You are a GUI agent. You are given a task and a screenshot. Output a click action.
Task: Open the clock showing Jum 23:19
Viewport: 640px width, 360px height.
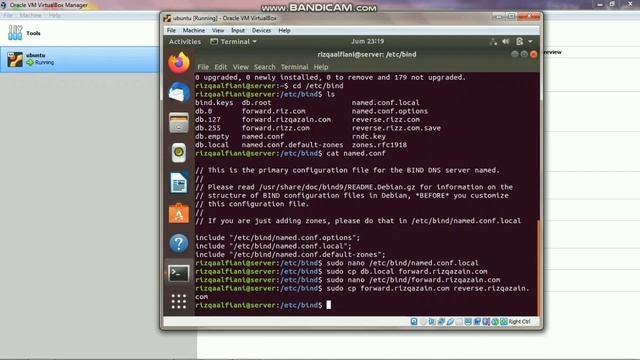[367, 41]
